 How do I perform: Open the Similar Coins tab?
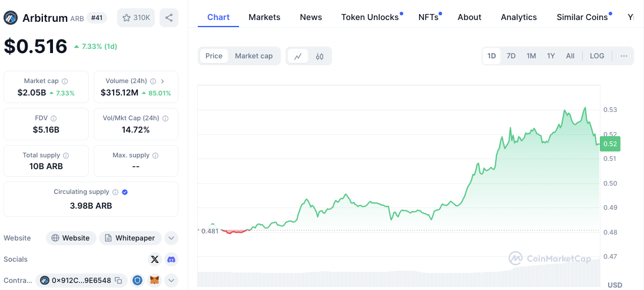pos(583,17)
